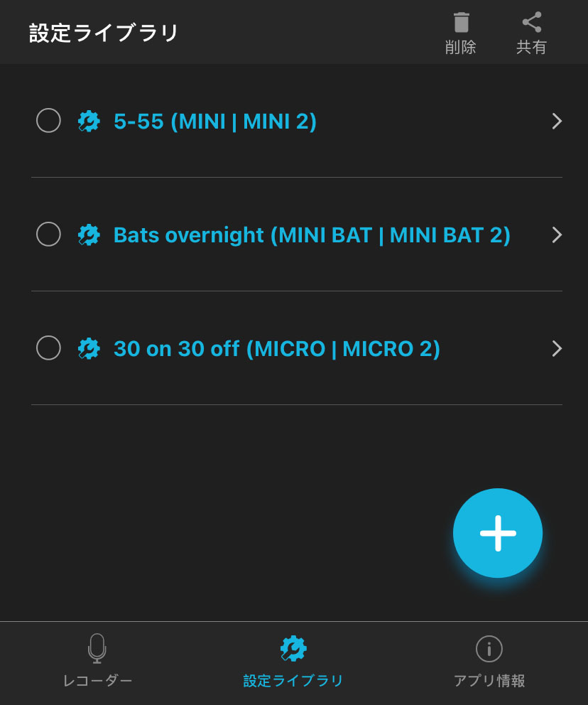The height and width of the screenshot is (705, 588).
Task: Select the 30 on 30 off radio button
Action: click(48, 348)
